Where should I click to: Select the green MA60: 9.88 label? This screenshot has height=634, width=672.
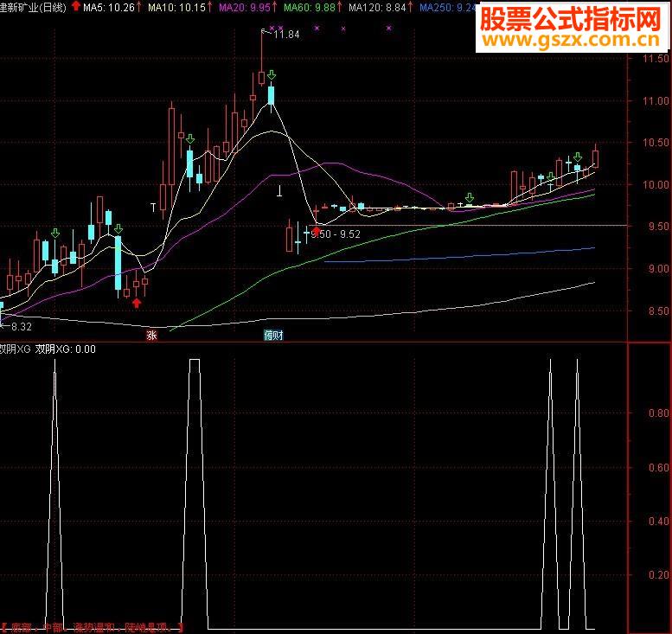pos(310,7)
